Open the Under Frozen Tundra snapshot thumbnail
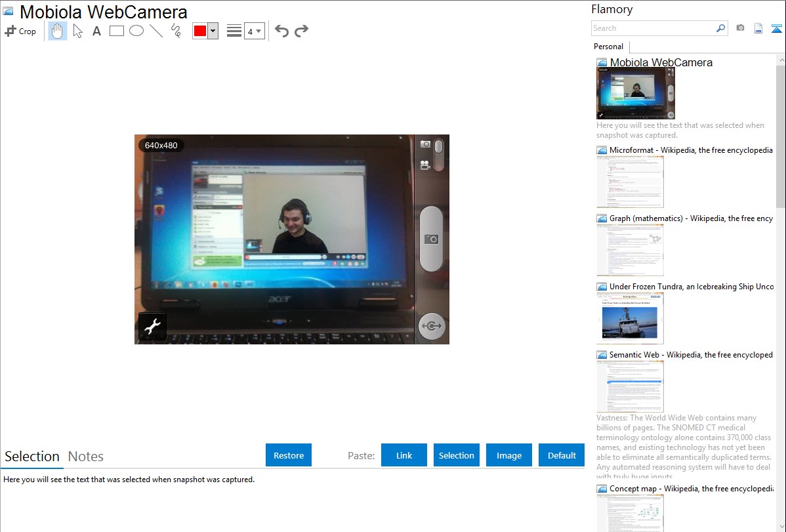Viewport: 786px width, 532px height. (630, 318)
